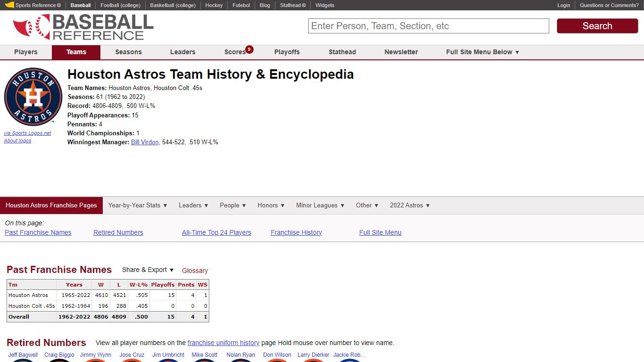
Task: Go to Futebol site
Action: pos(241,5)
